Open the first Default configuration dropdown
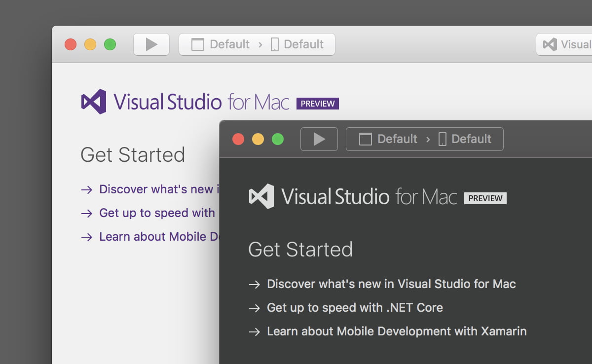Image resolution: width=592 pixels, height=364 pixels. click(398, 139)
